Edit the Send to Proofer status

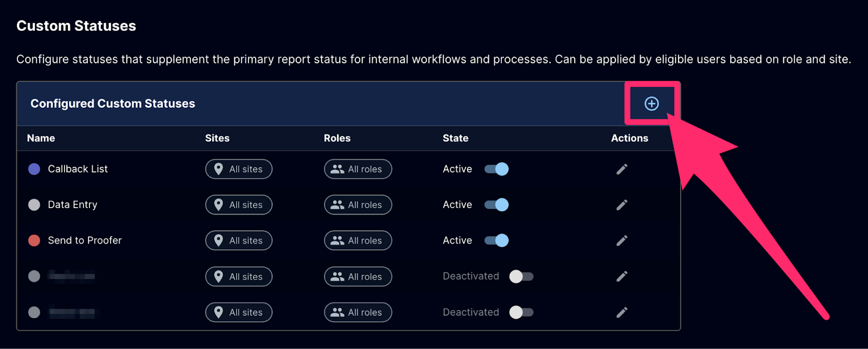[x=622, y=241]
